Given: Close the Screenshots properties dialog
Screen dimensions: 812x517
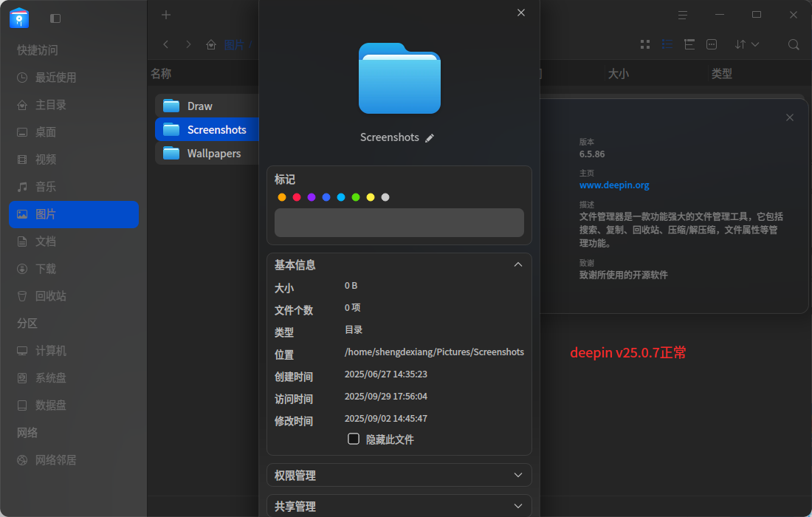Looking at the screenshot, I should [x=521, y=13].
